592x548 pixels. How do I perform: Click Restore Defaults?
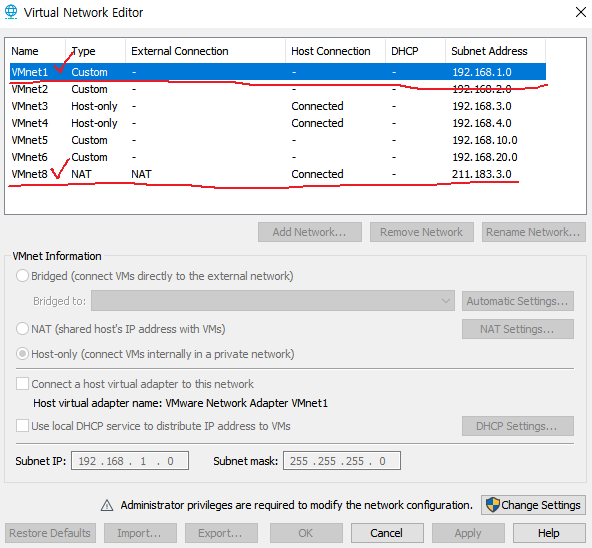(x=50, y=533)
